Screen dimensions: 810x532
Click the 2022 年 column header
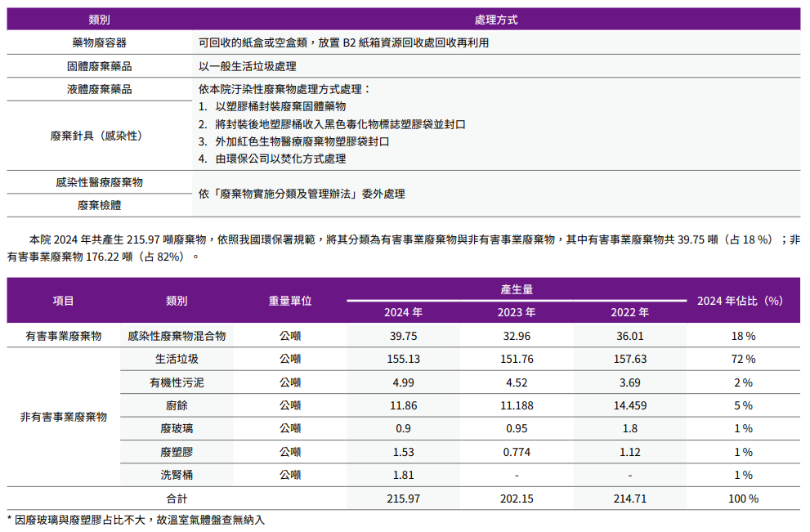pyautogui.click(x=629, y=312)
